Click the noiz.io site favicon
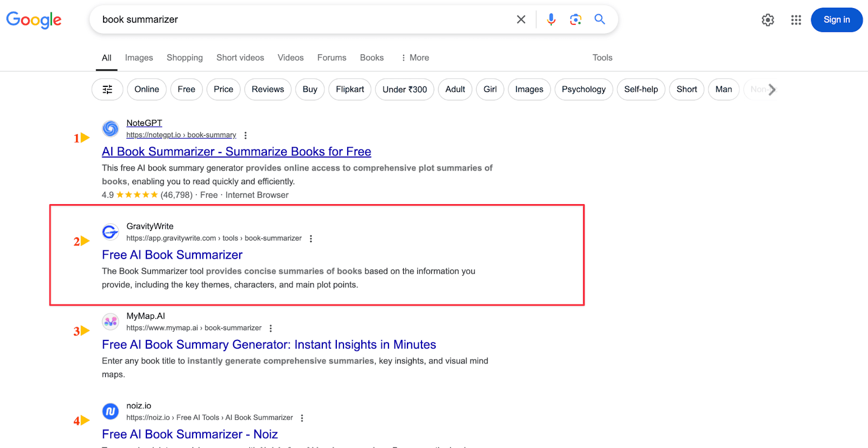The height and width of the screenshot is (448, 868). [111, 411]
